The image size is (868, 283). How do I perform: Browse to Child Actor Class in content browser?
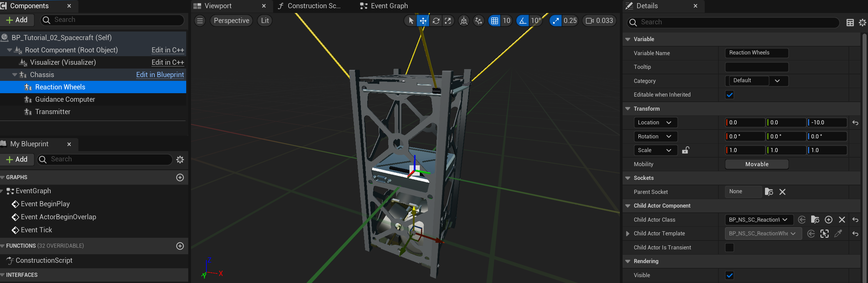[815, 220]
